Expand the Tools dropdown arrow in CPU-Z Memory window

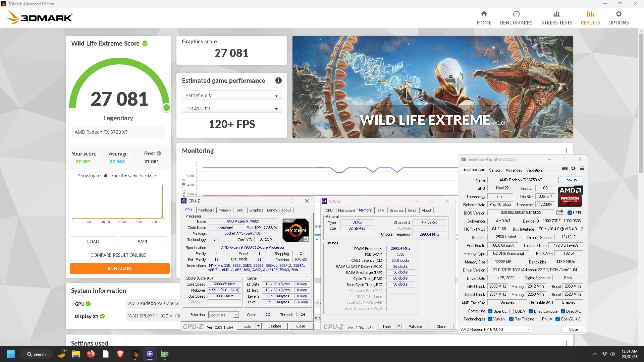(399, 326)
